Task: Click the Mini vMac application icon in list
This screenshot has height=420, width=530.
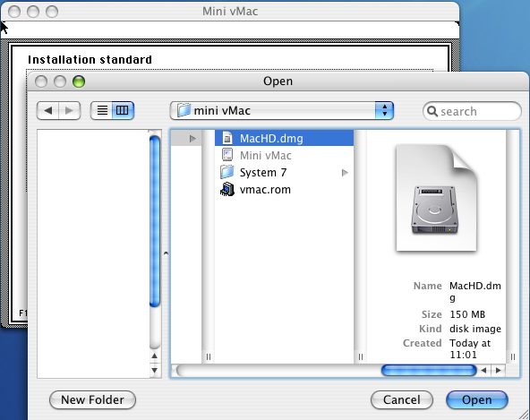Action: 227,155
